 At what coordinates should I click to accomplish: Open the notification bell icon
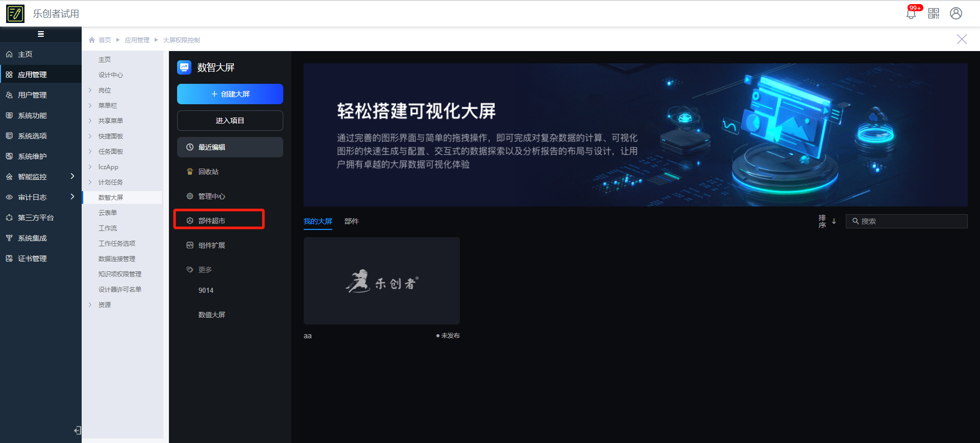(911, 14)
